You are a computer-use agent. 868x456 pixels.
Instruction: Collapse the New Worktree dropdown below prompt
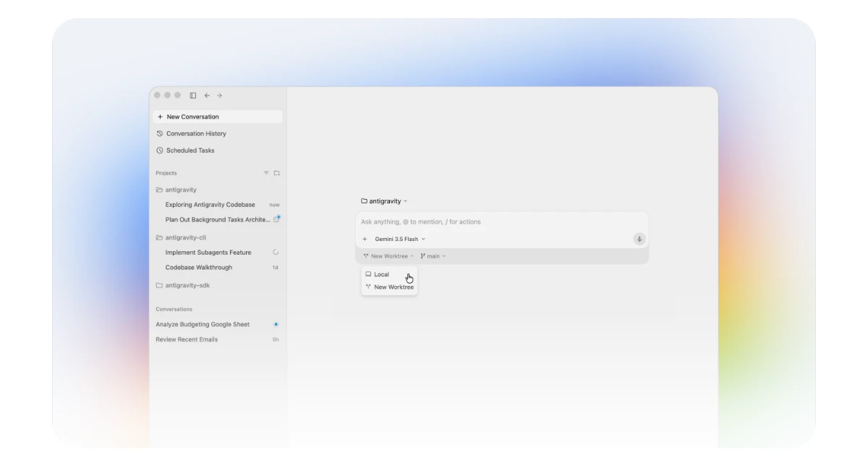[388, 256]
